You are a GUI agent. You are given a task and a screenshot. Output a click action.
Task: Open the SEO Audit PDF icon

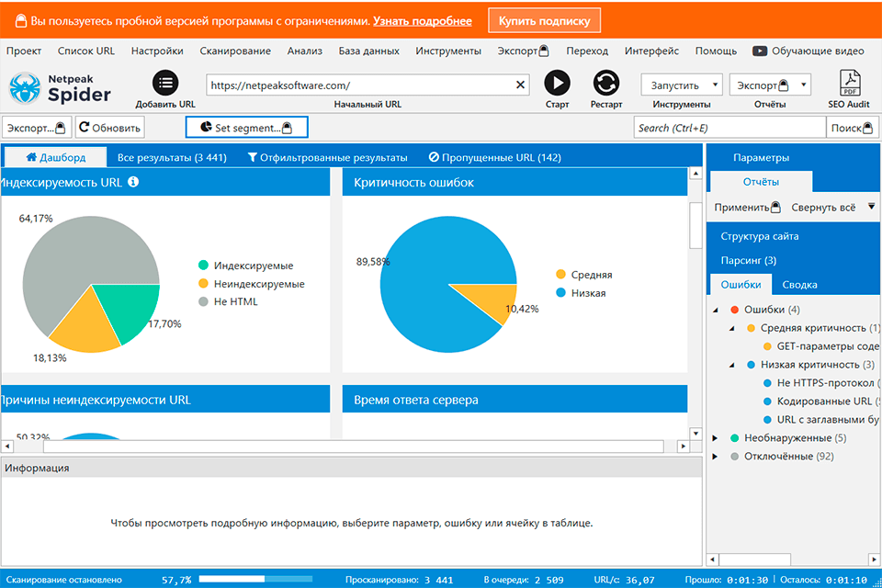pyautogui.click(x=849, y=83)
